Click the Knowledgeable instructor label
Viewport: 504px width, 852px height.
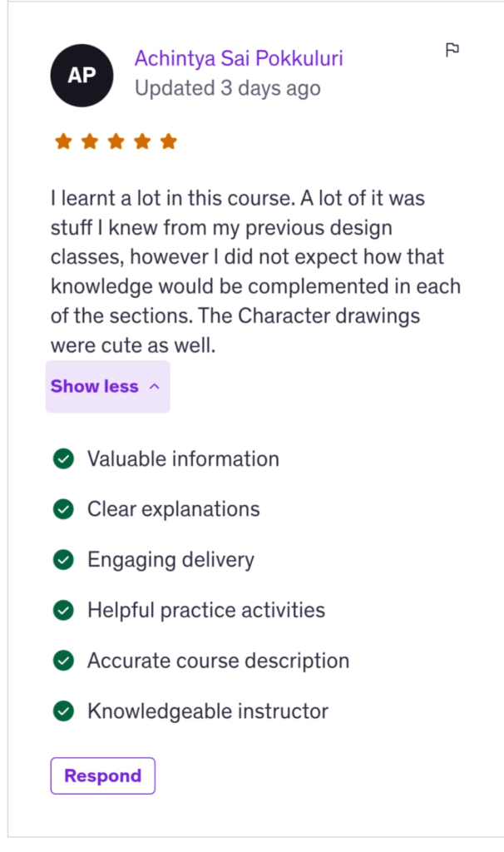(208, 711)
